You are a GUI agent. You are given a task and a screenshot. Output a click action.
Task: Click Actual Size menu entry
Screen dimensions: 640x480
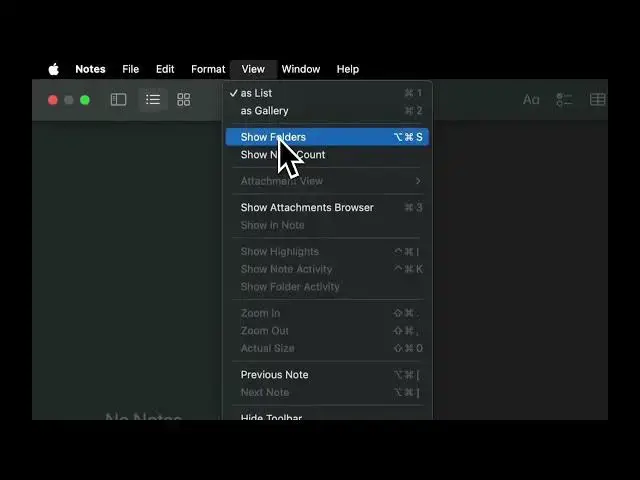(x=327, y=348)
